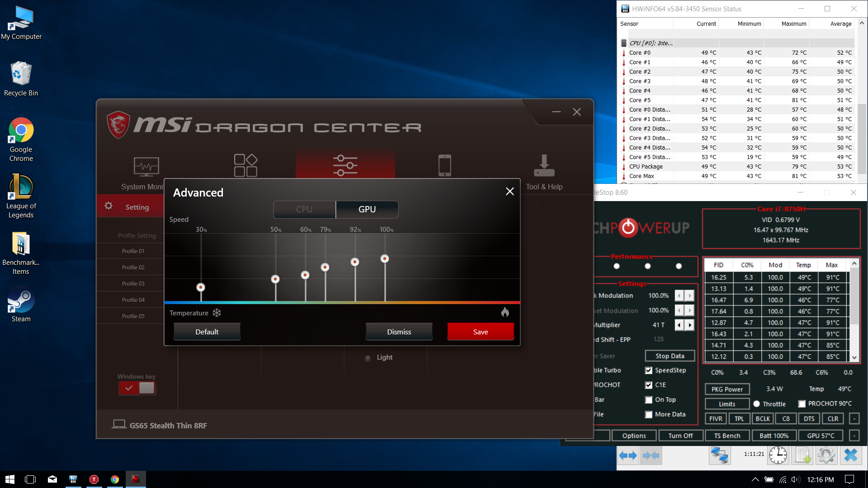Click Default fan curve button
Screen dimensions: 868x488
(x=207, y=332)
